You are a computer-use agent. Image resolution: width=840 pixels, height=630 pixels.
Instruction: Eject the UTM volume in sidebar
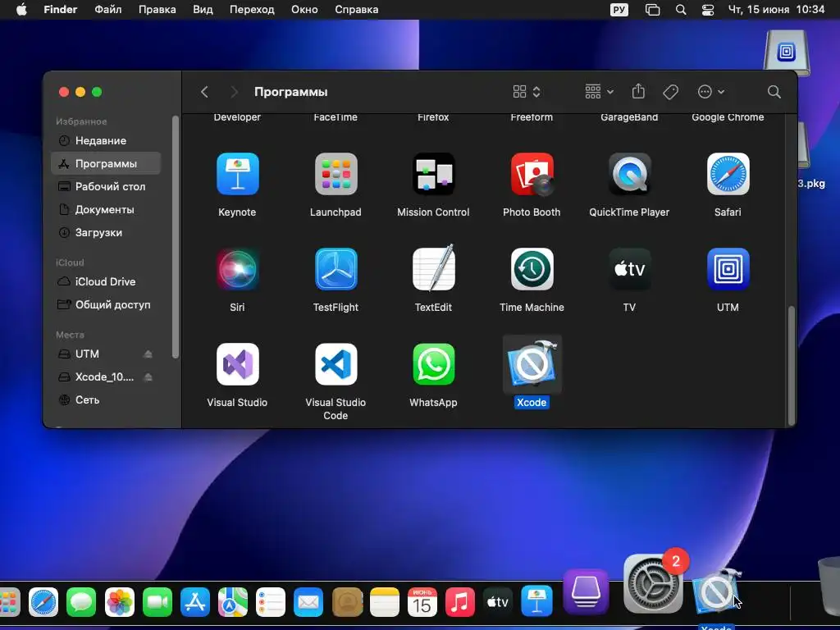[x=148, y=354]
